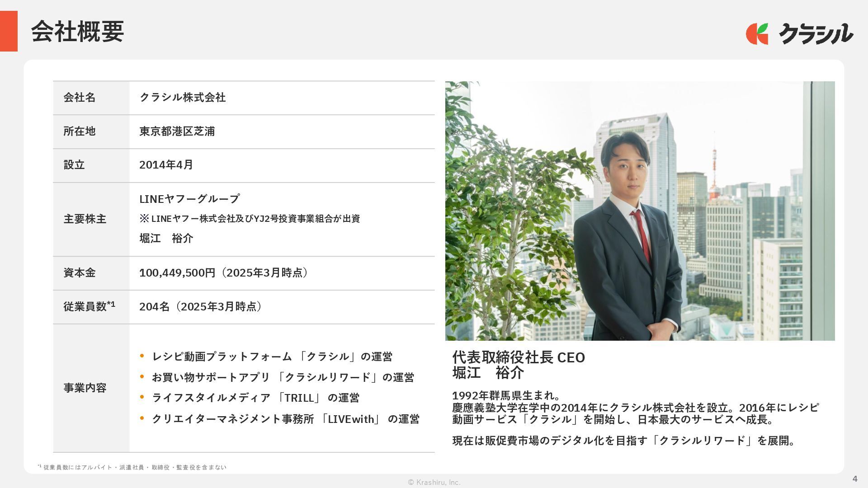Click the page number 4

coord(854,479)
